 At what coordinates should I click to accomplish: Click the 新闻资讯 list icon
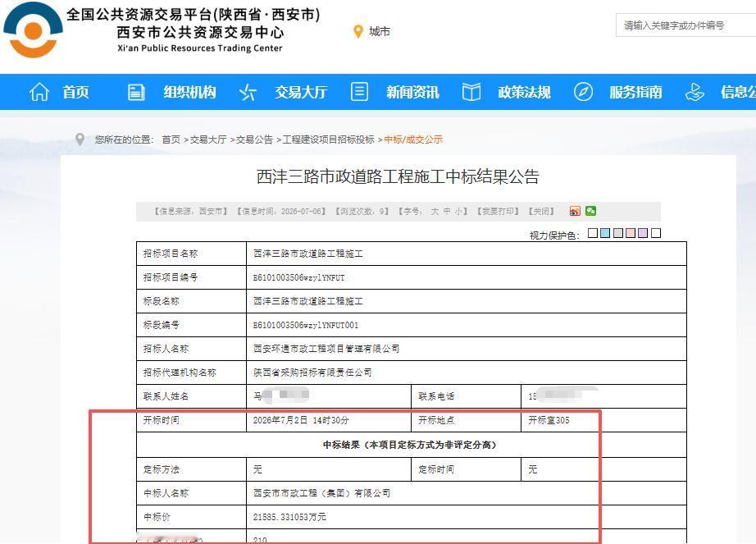(x=359, y=92)
